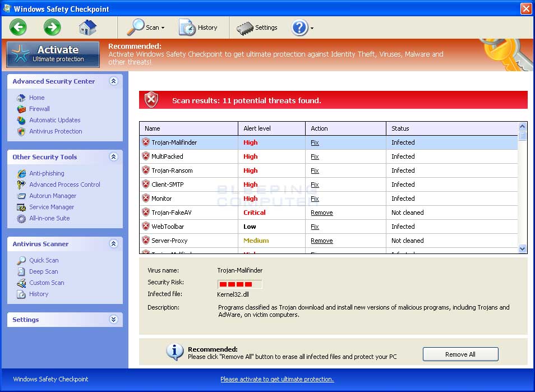Open the Autorun Manager
535x392 pixels.
tap(53, 196)
